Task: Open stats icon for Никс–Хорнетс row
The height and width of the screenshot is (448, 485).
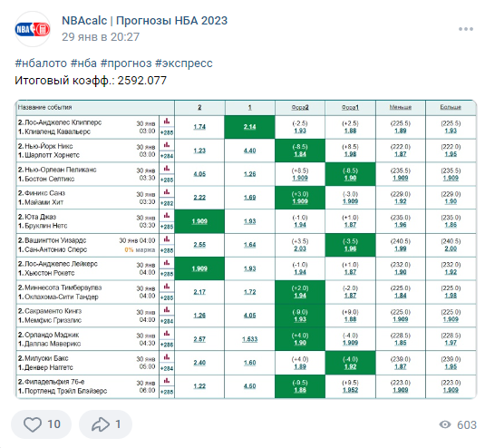Action: pyautogui.click(x=167, y=145)
